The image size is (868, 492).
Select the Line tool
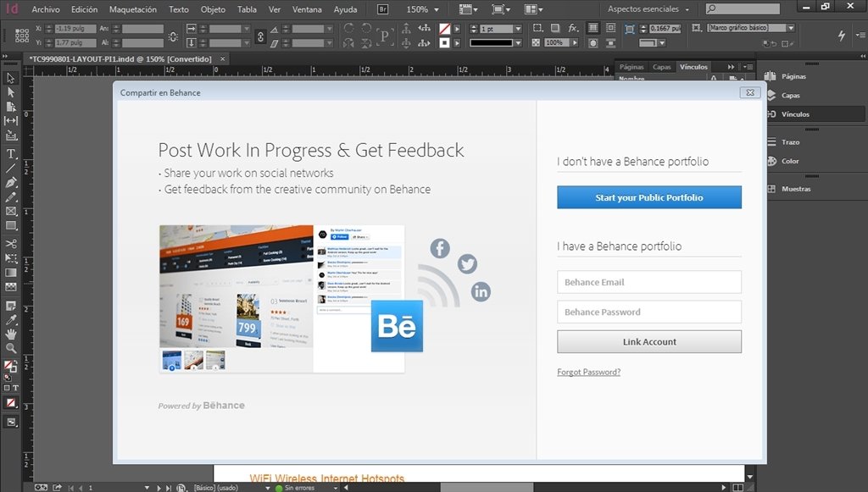pyautogui.click(x=10, y=168)
